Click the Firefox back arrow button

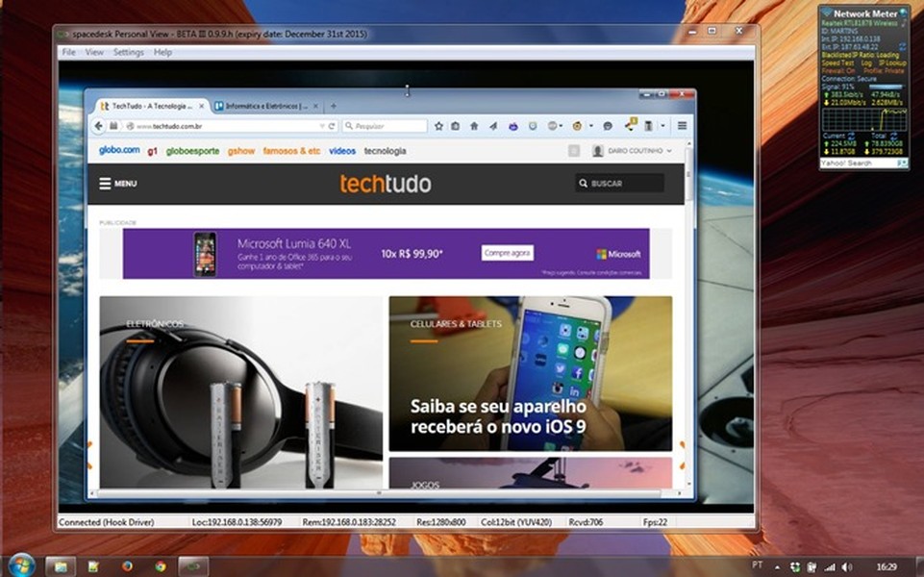click(98, 126)
